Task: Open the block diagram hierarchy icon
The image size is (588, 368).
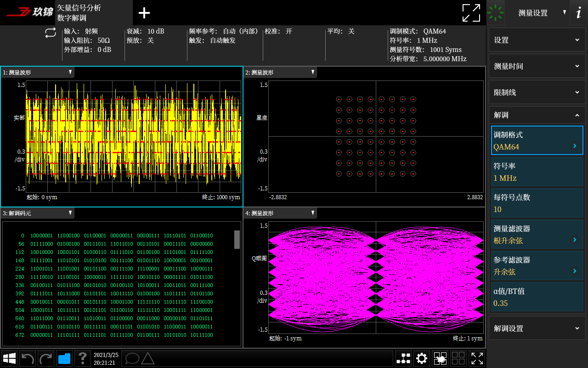Action: [403, 358]
